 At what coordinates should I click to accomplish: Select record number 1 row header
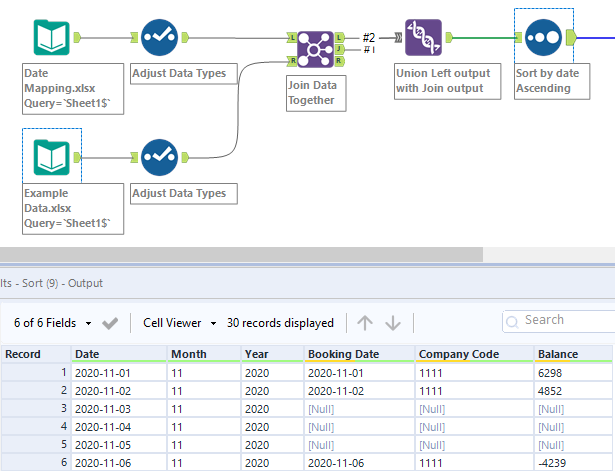point(36,373)
